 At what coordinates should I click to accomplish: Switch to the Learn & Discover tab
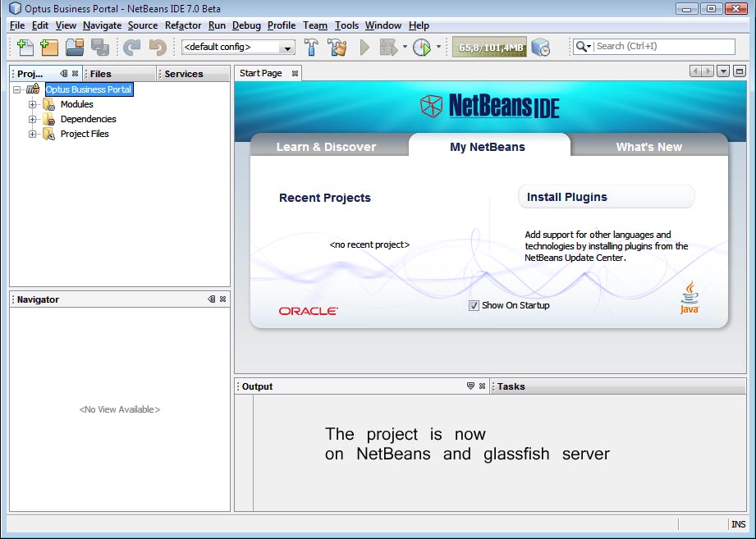[326, 147]
